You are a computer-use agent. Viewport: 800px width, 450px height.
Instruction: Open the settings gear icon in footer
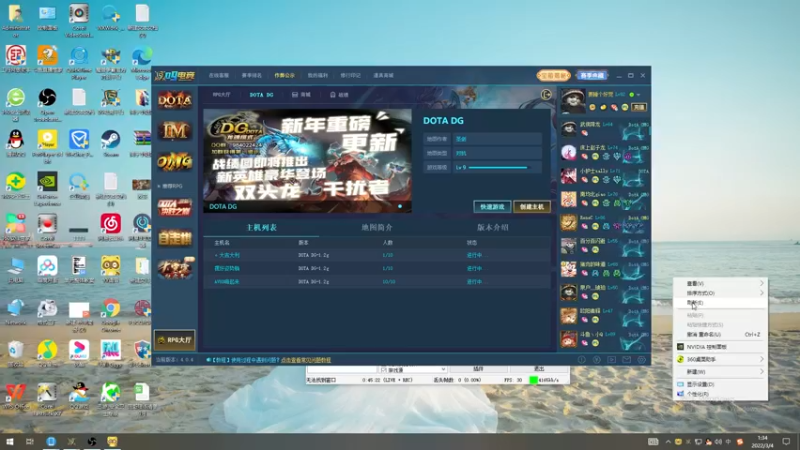(x=641, y=360)
